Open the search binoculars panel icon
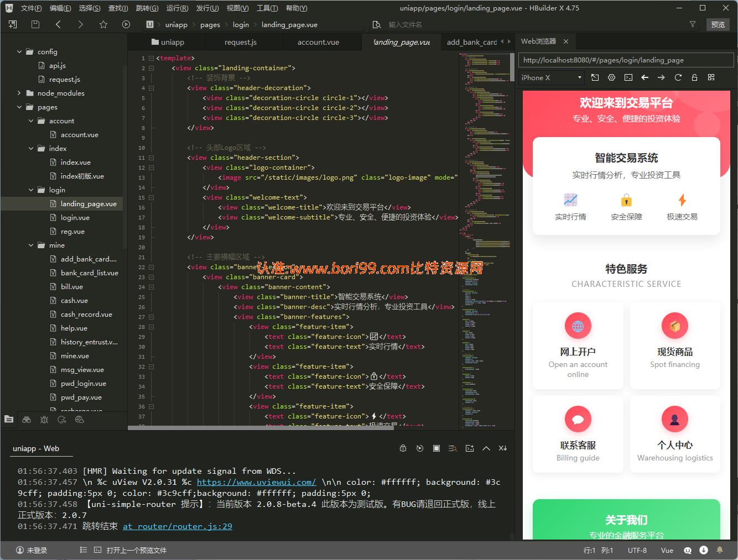The width and height of the screenshot is (738, 560). [27, 420]
